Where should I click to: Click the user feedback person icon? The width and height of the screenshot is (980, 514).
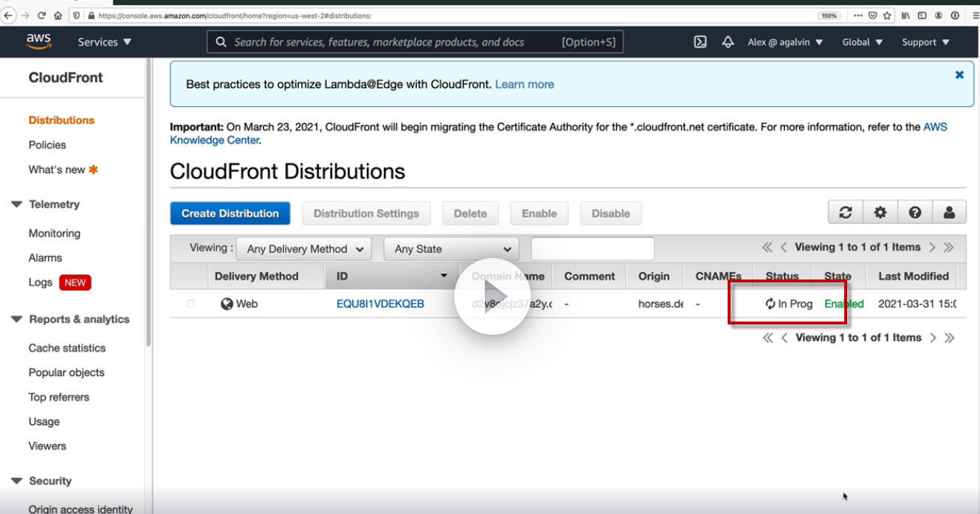pos(950,213)
